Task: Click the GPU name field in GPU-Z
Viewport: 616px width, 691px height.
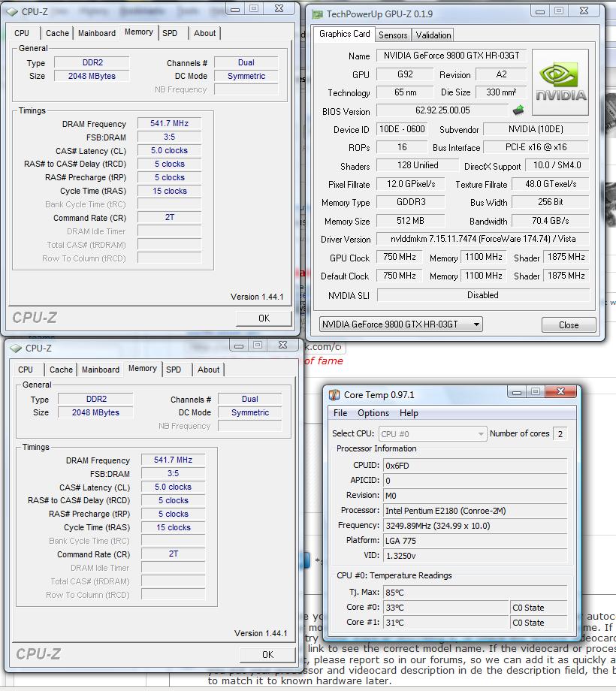Action: pos(451,56)
